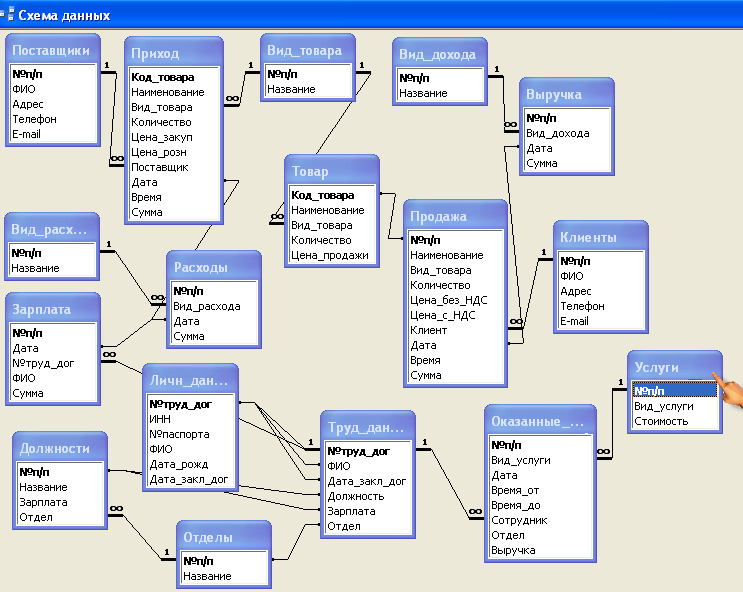Select the Отделы table title bar
743x592 pixels.
(x=224, y=537)
